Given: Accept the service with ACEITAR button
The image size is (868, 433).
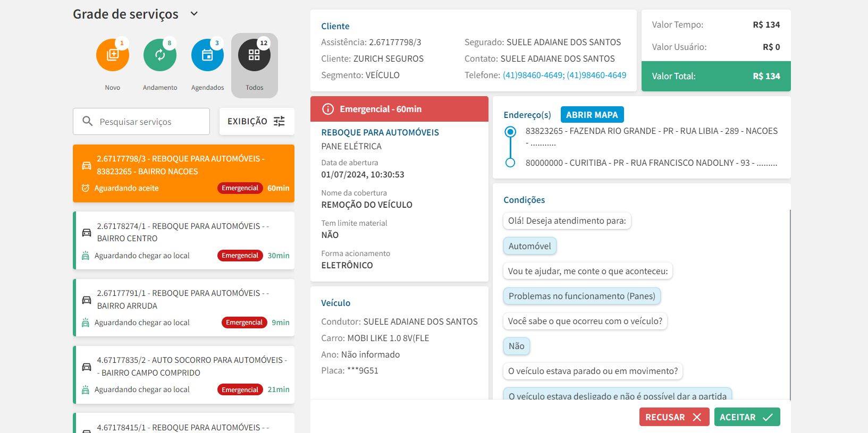Looking at the screenshot, I should pyautogui.click(x=746, y=417).
